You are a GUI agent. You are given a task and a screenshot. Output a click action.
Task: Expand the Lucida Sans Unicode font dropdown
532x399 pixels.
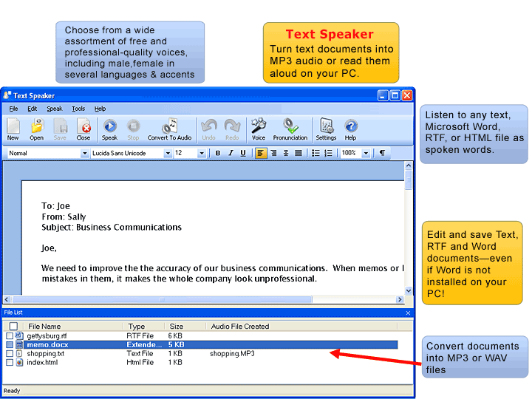point(168,154)
